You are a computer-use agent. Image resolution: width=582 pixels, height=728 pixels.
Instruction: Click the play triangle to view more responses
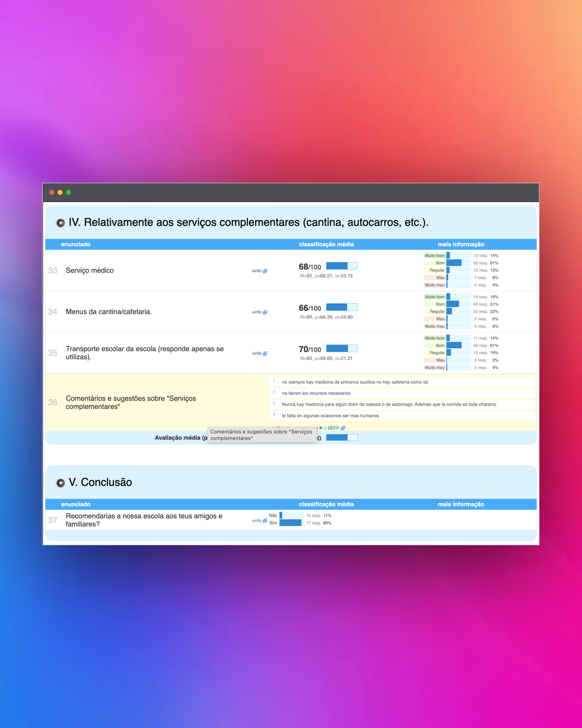coord(321,428)
